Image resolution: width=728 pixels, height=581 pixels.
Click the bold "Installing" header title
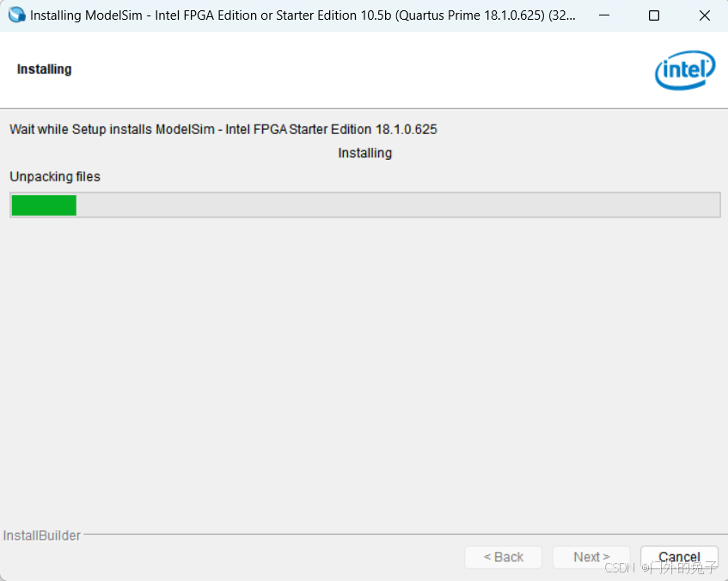[x=44, y=70]
